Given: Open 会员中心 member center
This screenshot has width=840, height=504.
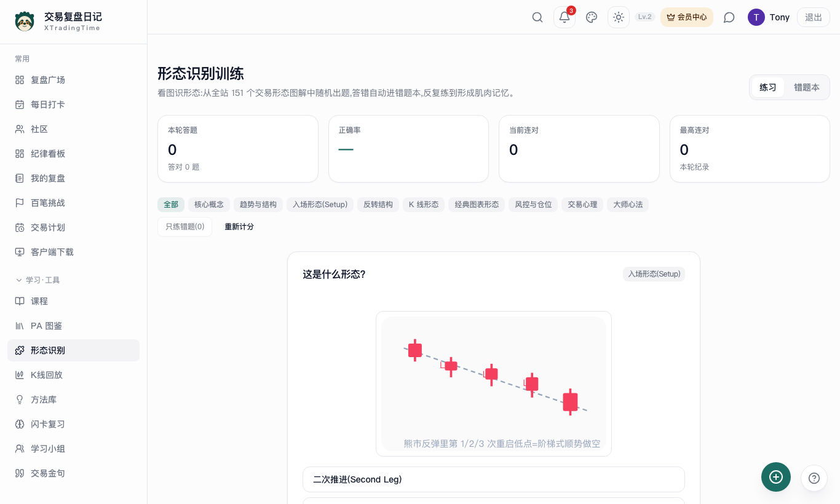Looking at the screenshot, I should click(x=687, y=17).
